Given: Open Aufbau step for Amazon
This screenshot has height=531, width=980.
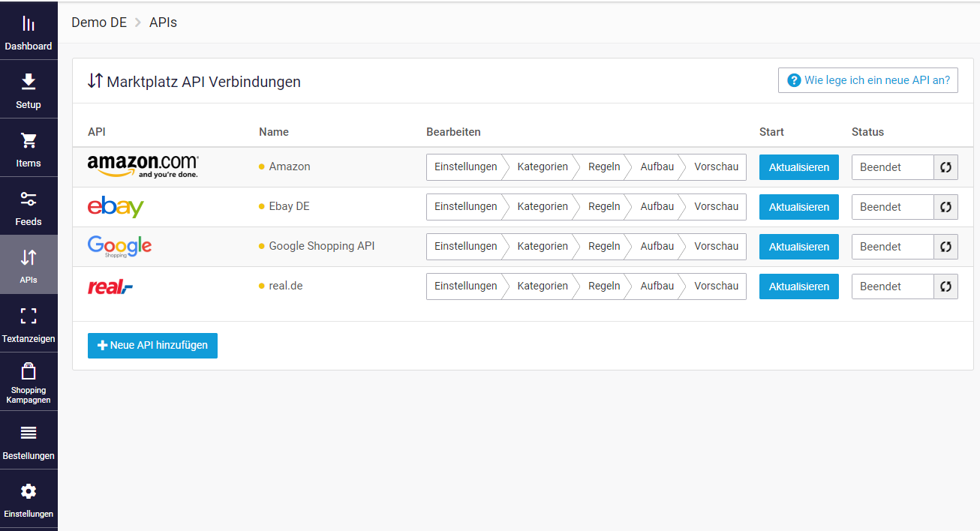Looking at the screenshot, I should coord(657,167).
